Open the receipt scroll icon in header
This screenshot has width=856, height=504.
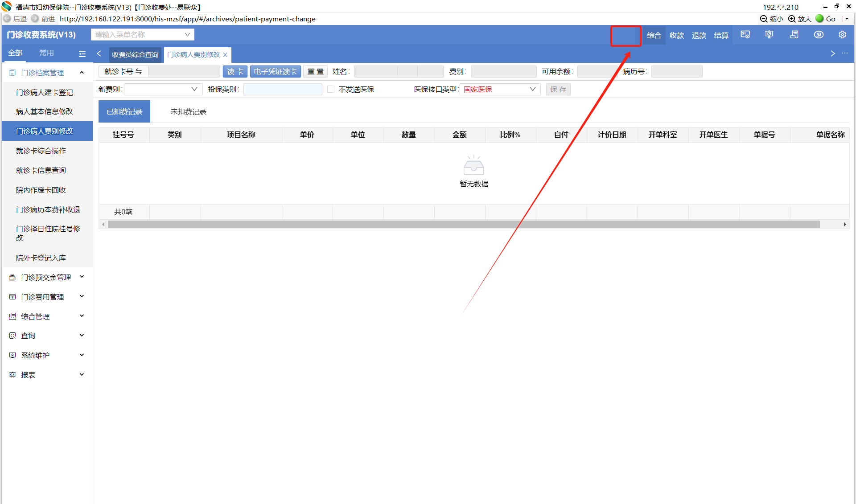[x=794, y=35]
